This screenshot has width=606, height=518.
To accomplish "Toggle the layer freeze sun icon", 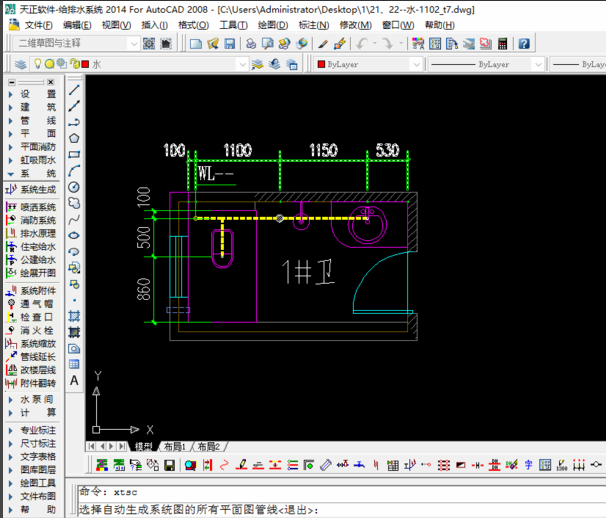I will [49, 64].
